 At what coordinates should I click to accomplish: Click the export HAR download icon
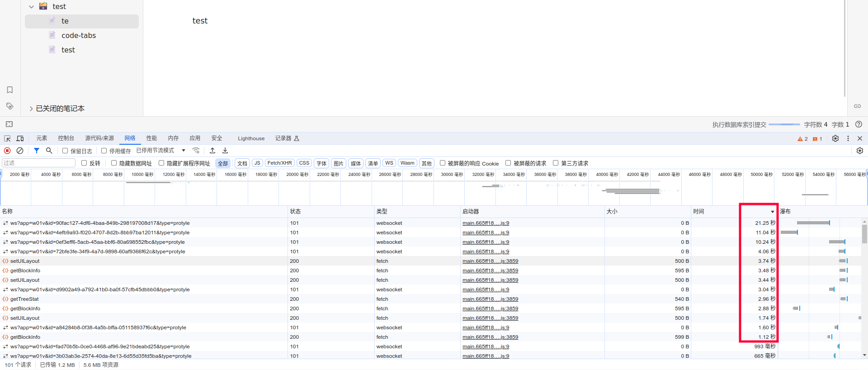click(225, 151)
